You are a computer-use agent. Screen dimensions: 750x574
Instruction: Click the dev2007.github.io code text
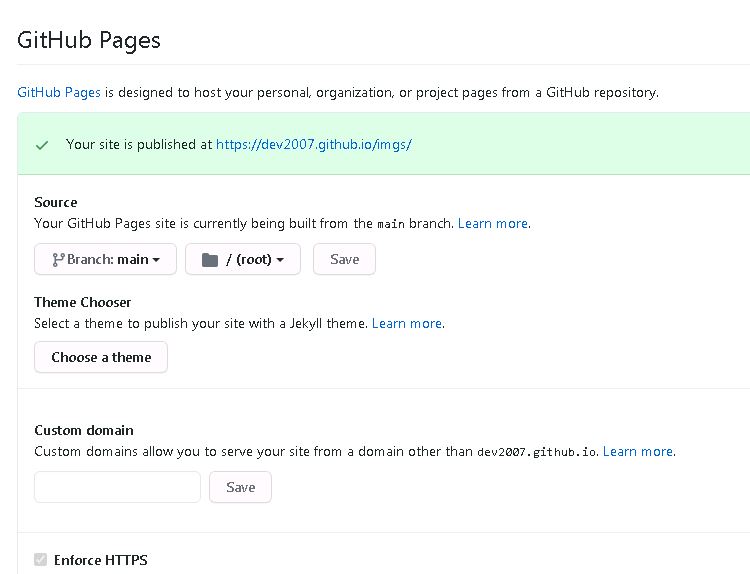(537, 452)
